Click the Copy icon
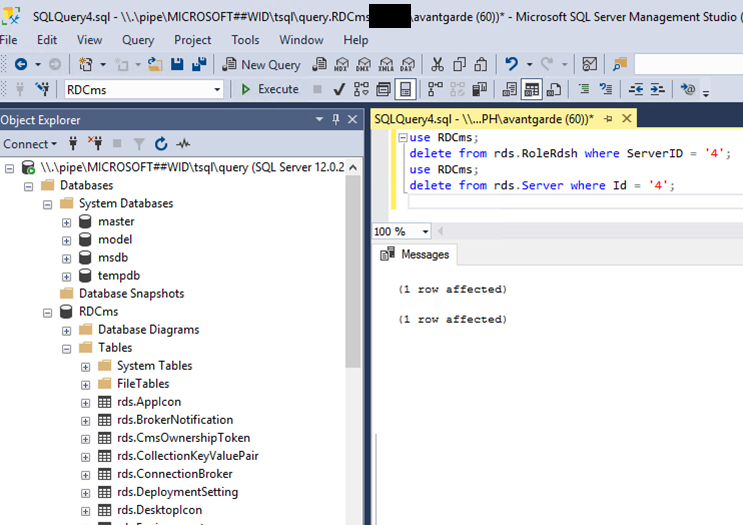Screen dimensions: 743x525 [459, 64]
